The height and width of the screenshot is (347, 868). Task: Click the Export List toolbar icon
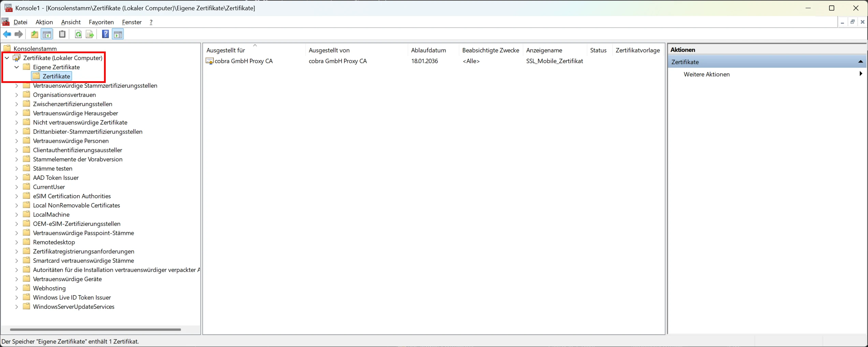[90, 34]
